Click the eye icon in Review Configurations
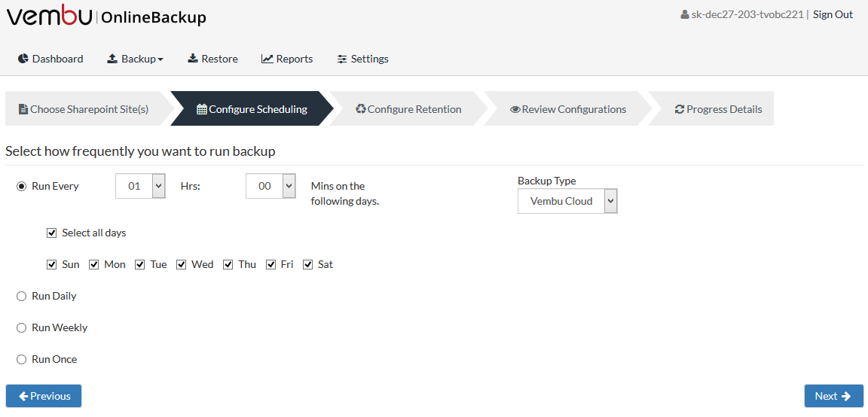The width and height of the screenshot is (868, 417). (x=515, y=109)
